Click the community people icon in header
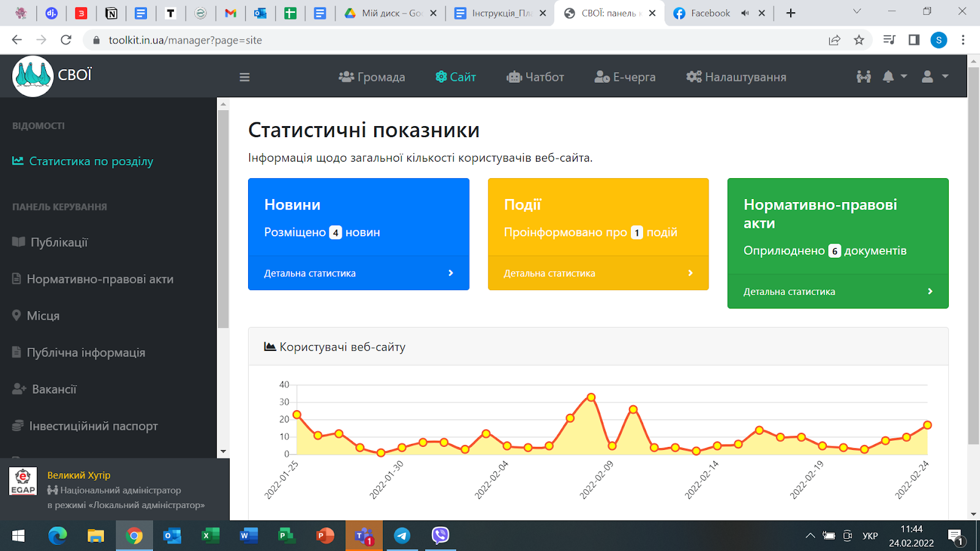The width and height of the screenshot is (980, 551). tap(864, 77)
